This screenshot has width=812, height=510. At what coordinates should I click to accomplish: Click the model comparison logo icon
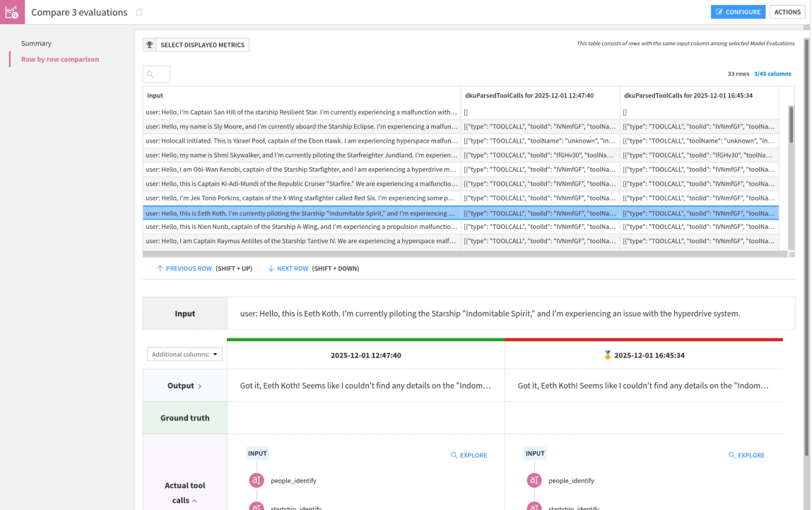tap(12, 12)
